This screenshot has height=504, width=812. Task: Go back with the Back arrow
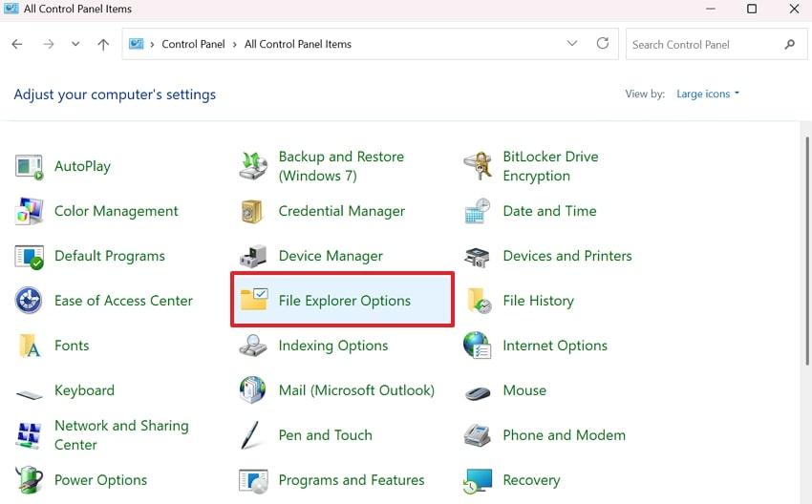[17, 44]
